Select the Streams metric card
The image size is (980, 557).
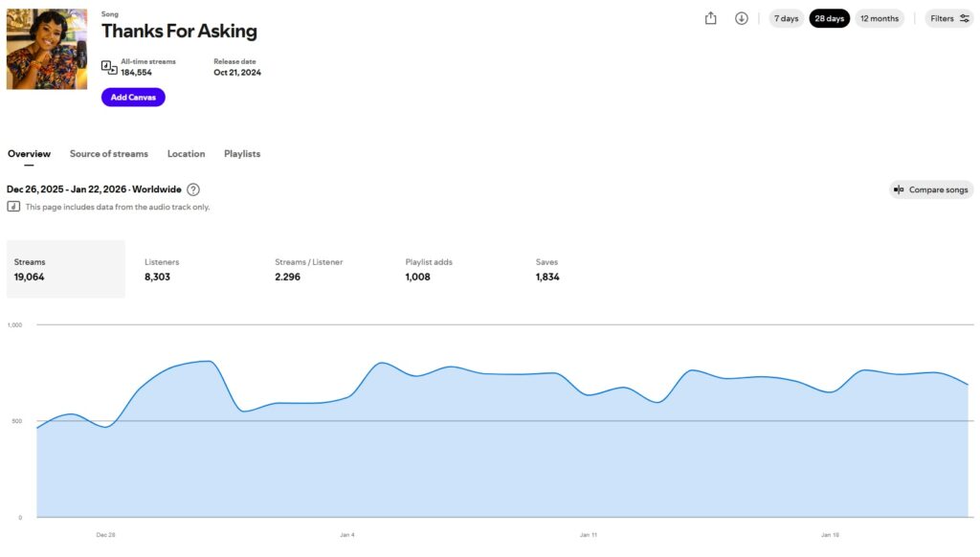click(x=66, y=269)
